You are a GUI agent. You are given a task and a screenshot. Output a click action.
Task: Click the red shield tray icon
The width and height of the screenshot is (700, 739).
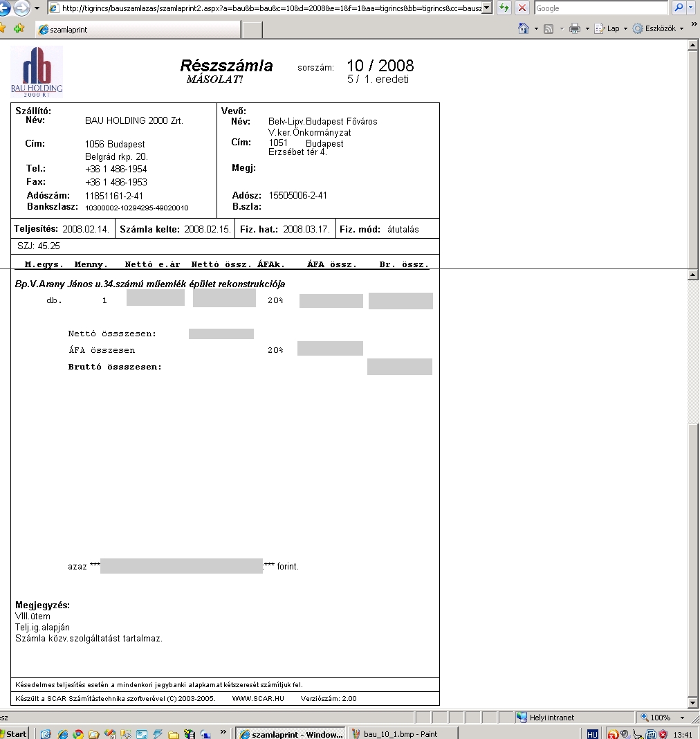click(663, 734)
